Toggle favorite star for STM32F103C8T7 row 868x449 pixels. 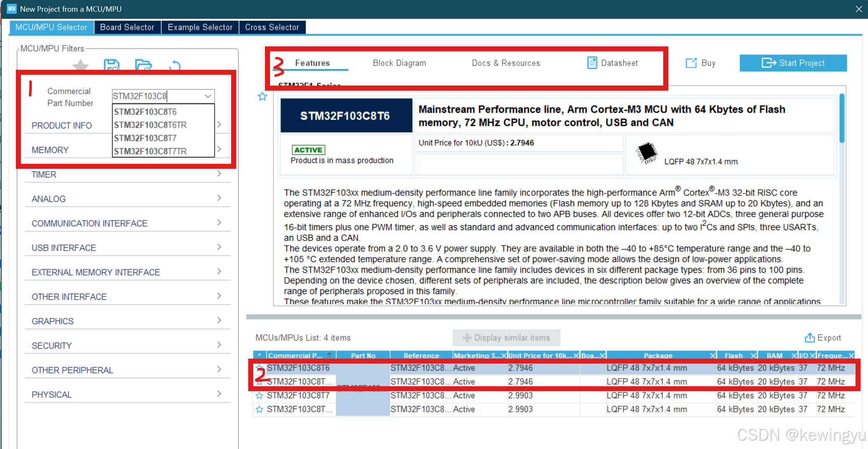pos(260,395)
